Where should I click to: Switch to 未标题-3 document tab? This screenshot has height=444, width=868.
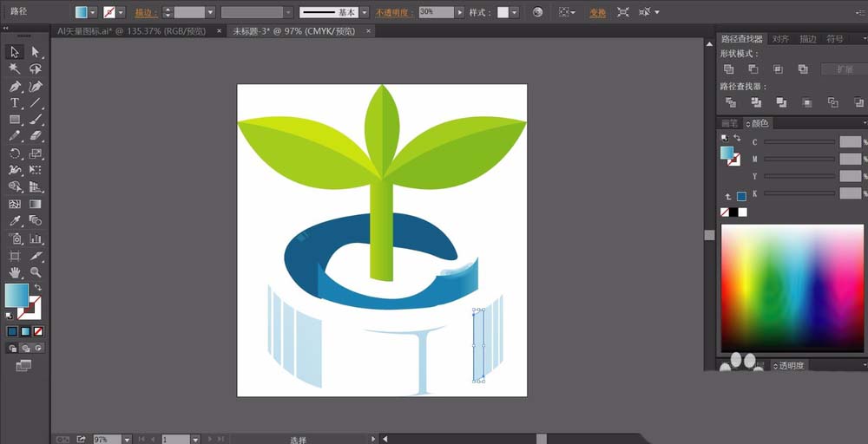(294, 31)
